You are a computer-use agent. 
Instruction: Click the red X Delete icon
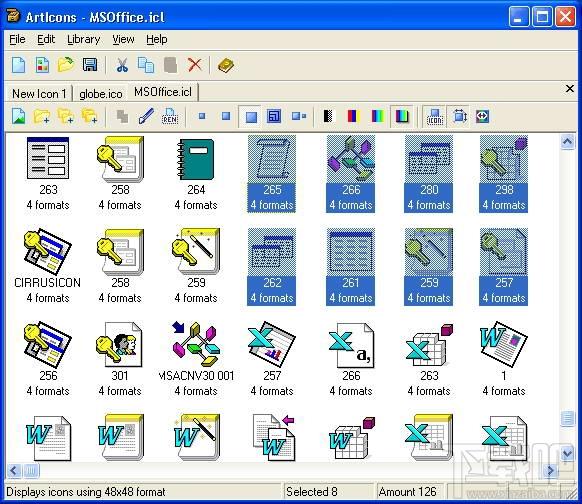click(194, 65)
